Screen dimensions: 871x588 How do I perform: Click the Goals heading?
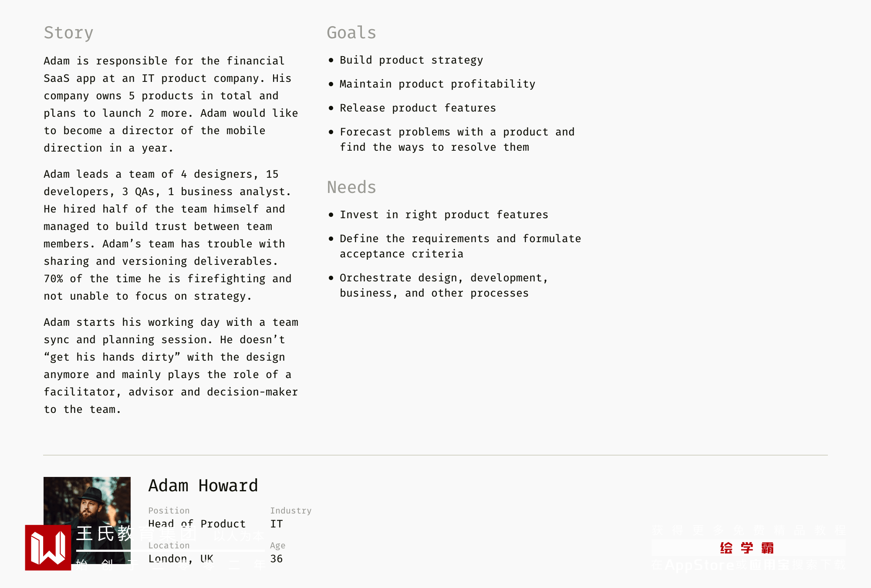pos(351,33)
